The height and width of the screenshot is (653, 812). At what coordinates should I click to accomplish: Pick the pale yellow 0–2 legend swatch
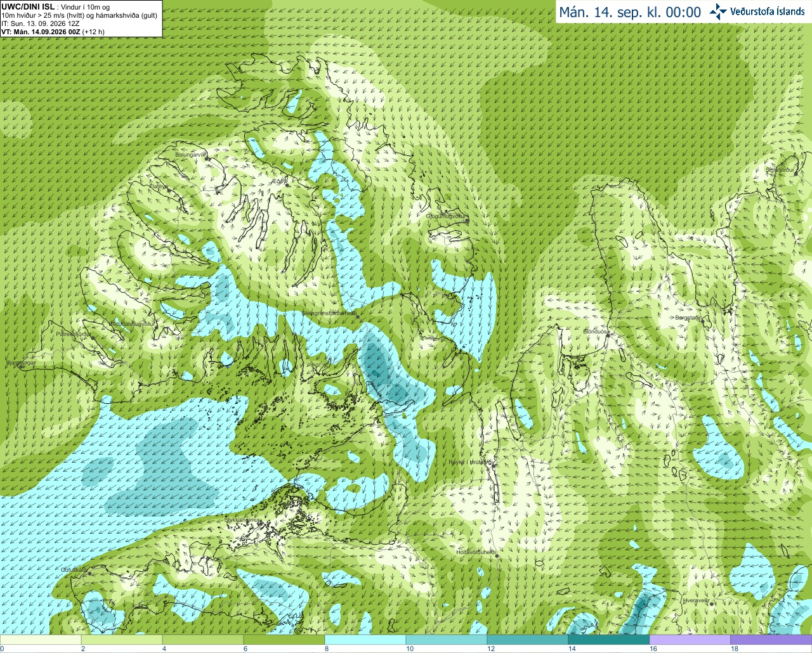pos(41,640)
